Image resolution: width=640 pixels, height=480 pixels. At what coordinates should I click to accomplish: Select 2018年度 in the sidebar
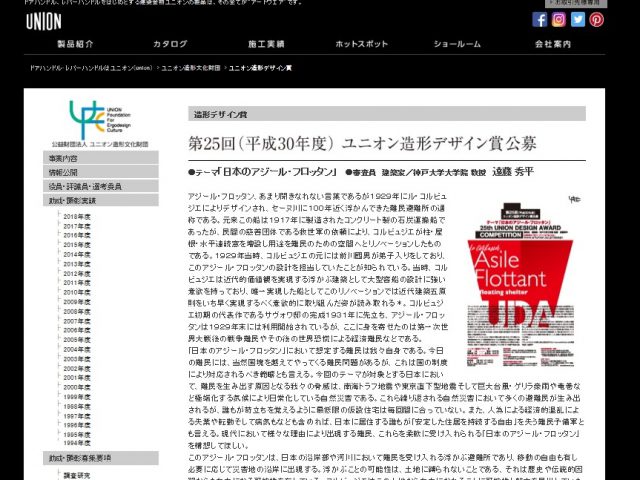77,217
